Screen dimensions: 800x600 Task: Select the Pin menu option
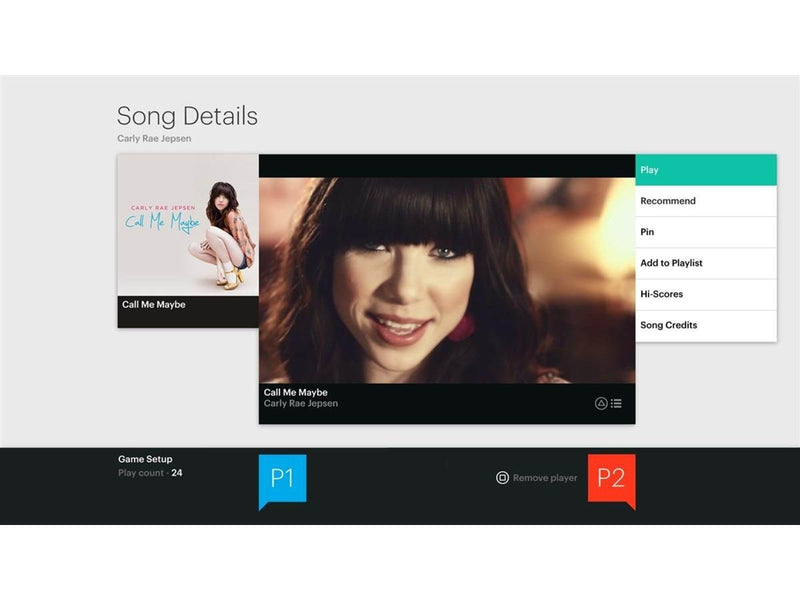706,232
